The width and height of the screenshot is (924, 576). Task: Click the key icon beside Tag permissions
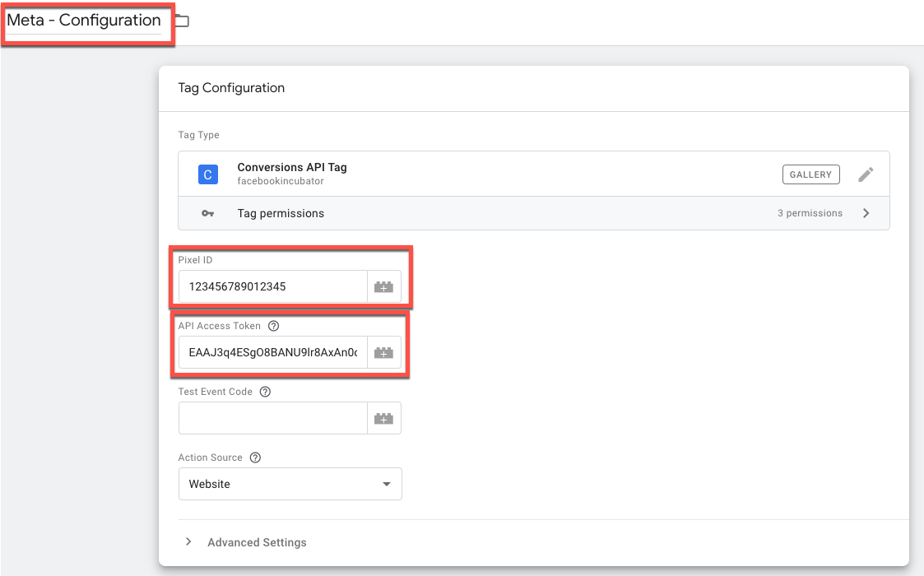click(x=207, y=213)
